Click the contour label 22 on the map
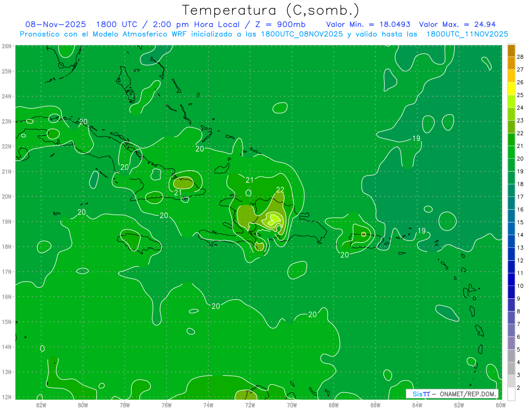This screenshot has width=532, height=411. pyautogui.click(x=280, y=190)
